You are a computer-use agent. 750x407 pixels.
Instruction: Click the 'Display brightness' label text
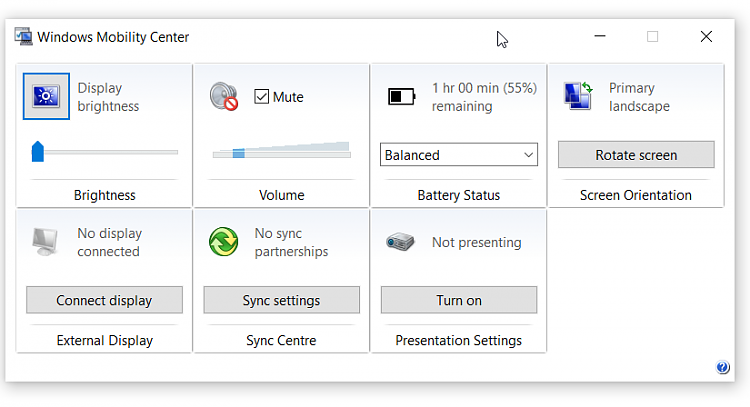108,97
